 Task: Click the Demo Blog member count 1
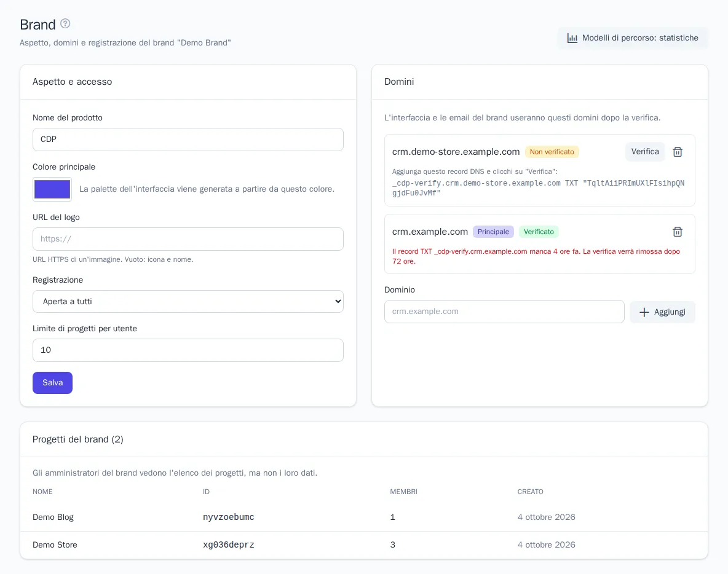click(393, 517)
